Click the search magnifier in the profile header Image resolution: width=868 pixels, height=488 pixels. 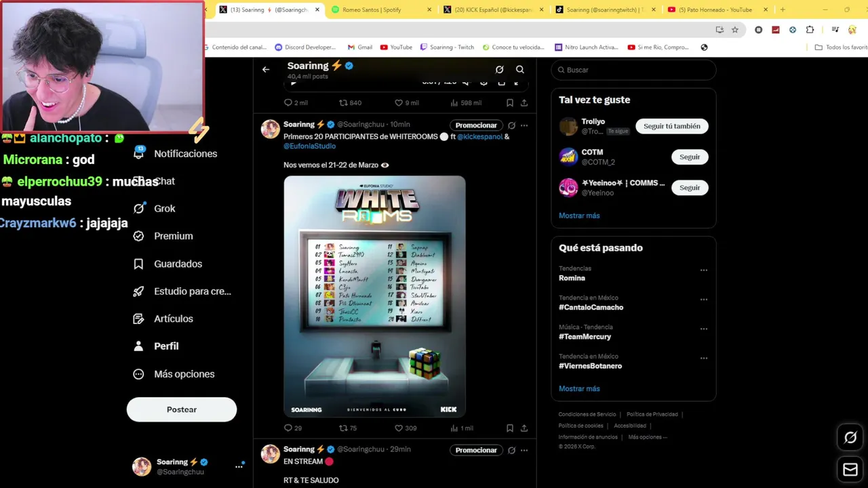click(x=520, y=69)
